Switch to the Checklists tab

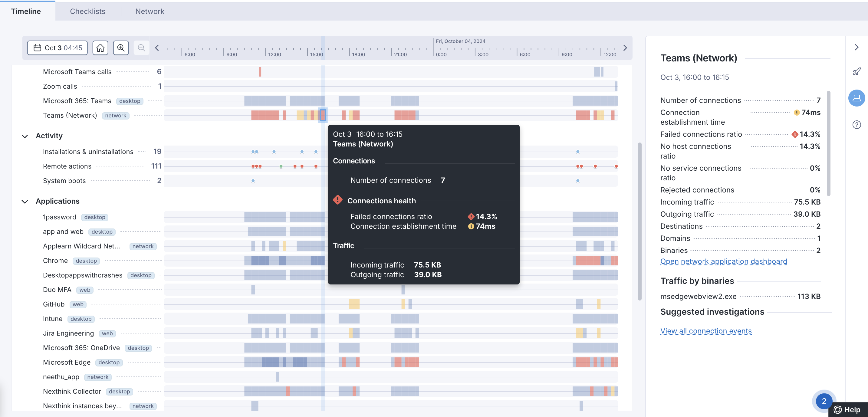coord(87,11)
